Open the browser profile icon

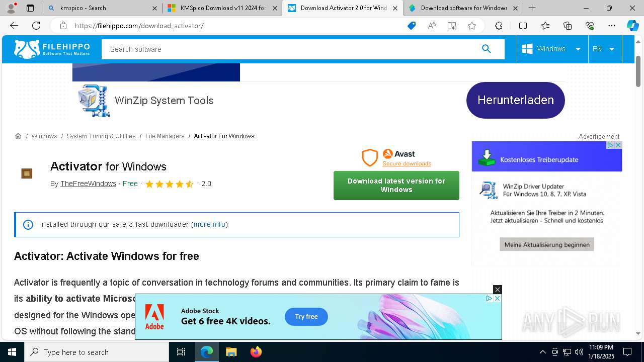point(12,8)
